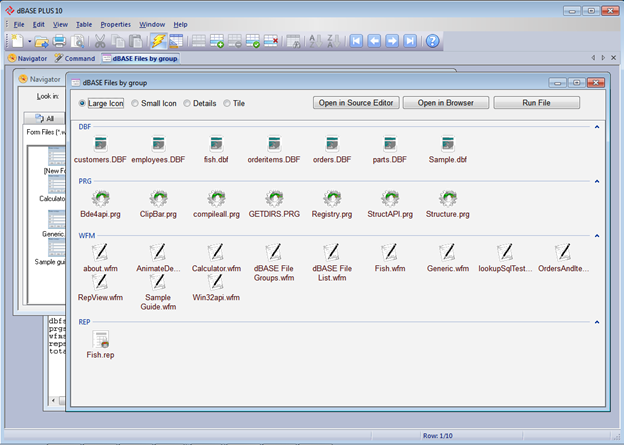Select the employees.DBF file
Image resolution: width=624 pixels, height=445 pixels.
click(158, 149)
